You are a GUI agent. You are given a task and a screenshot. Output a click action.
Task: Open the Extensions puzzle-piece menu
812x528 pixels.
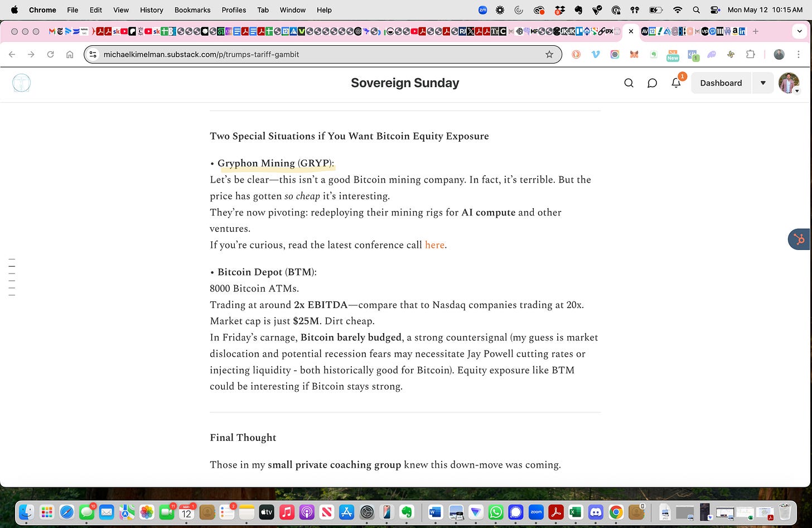coord(750,54)
